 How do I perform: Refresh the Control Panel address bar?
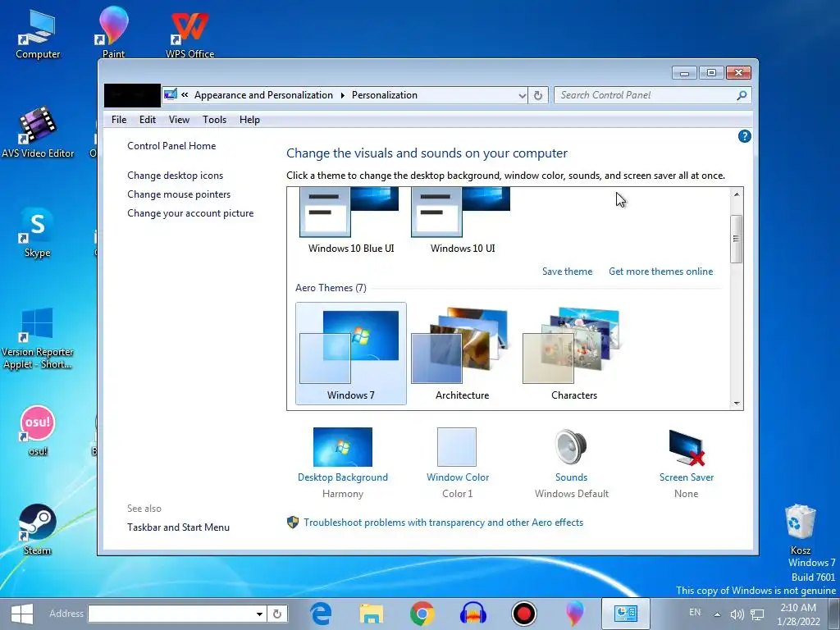click(x=538, y=95)
